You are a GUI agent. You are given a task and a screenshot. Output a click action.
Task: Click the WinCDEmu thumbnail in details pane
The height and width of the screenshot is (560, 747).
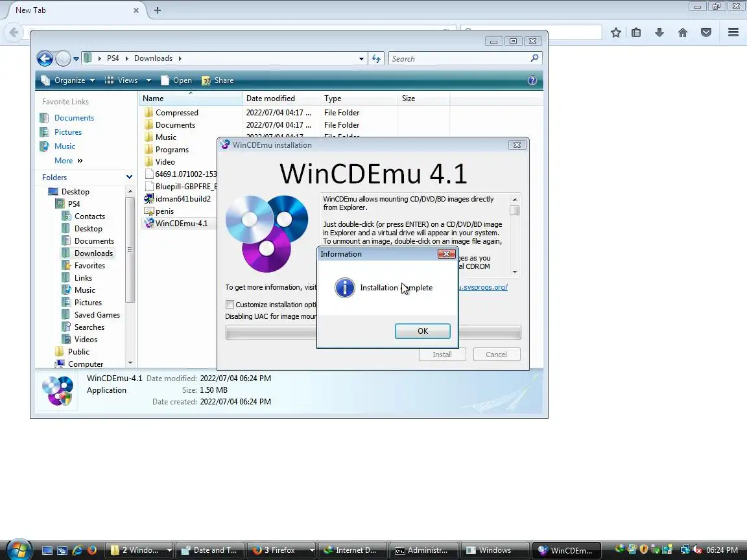[58, 390]
